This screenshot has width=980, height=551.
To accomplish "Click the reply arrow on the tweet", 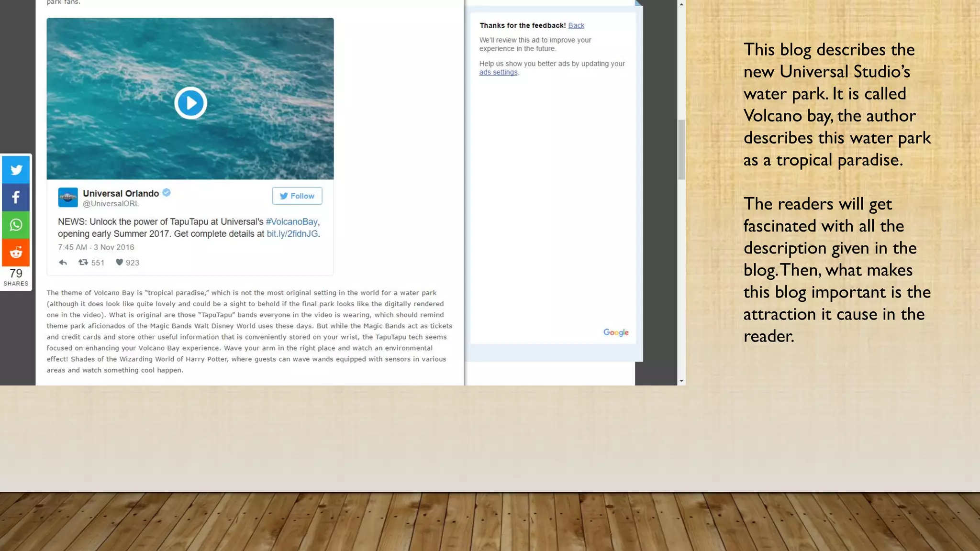I will coord(63,262).
